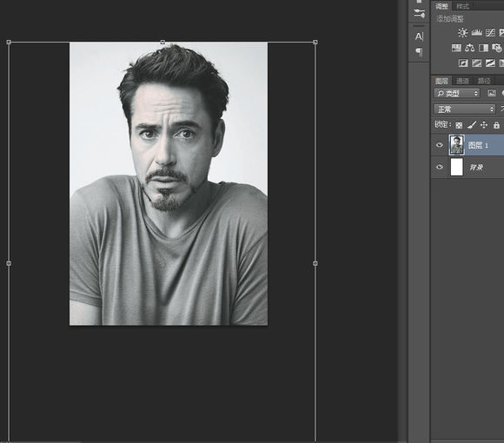Toggle lock transparent pixels
The height and width of the screenshot is (443, 504).
[459, 125]
